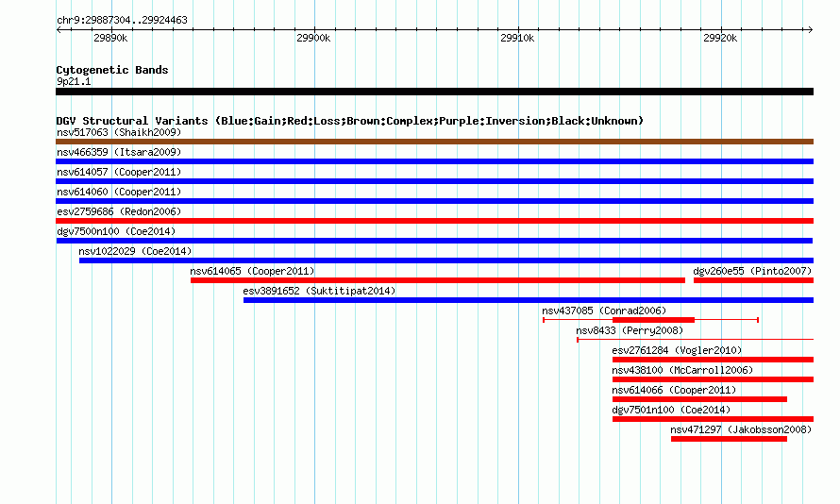Image resolution: width=840 pixels, height=504 pixels.
Task: Click the 29900k ruler position label
Action: pyautogui.click(x=313, y=38)
